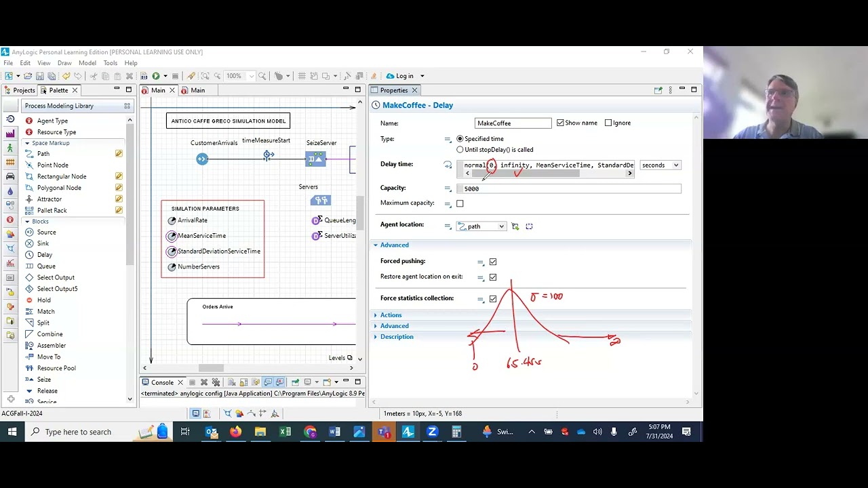
Task: Expand the Actions section
Action: coord(391,315)
